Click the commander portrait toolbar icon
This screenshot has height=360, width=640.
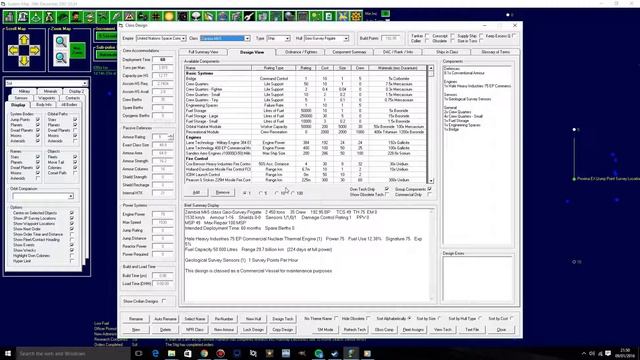click(x=76, y=17)
